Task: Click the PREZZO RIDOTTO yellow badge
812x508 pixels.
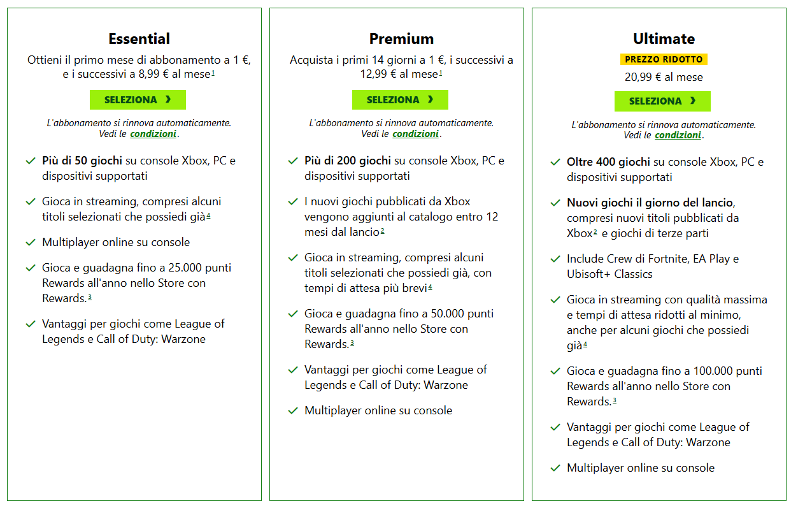Action: [664, 59]
